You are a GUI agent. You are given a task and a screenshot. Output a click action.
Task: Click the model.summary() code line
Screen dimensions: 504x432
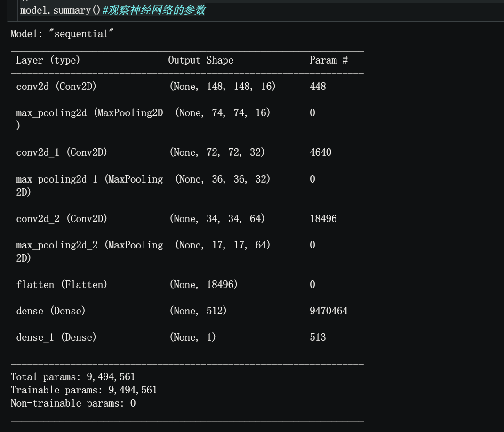112,10
